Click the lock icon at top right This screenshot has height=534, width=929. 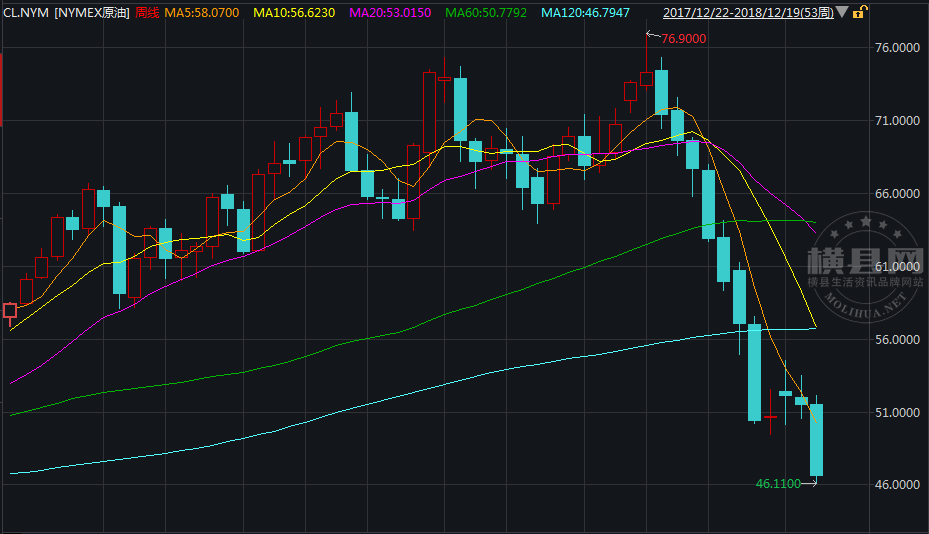pos(860,11)
